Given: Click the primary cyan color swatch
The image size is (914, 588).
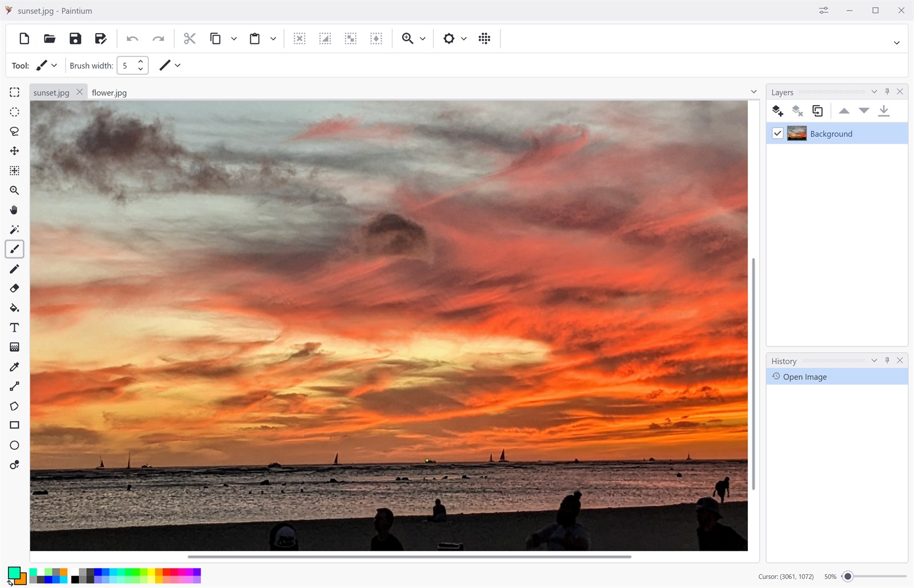Looking at the screenshot, I should point(14,573).
